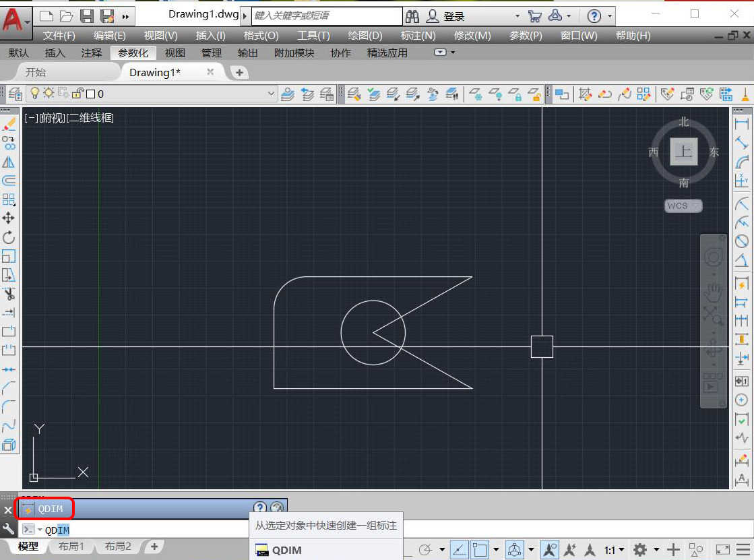Switch to 布局1 layout tab
Image resolution: width=754 pixels, height=560 pixels.
tap(71, 547)
